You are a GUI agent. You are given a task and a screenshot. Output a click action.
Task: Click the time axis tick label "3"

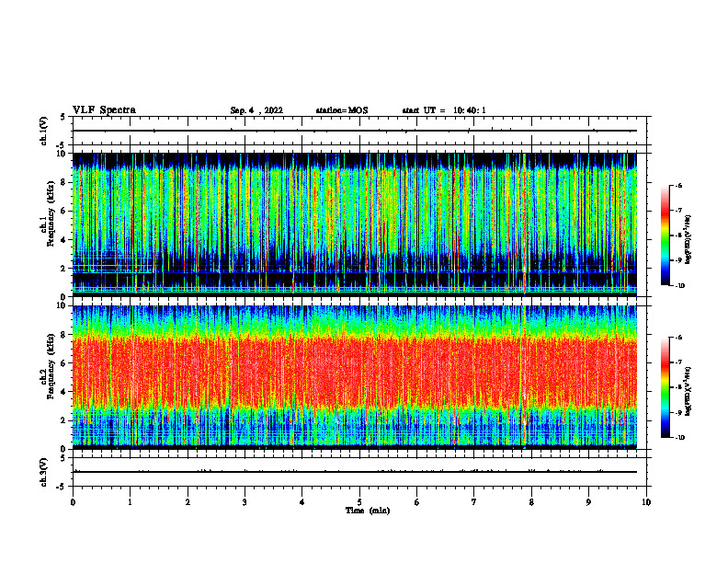(245, 502)
